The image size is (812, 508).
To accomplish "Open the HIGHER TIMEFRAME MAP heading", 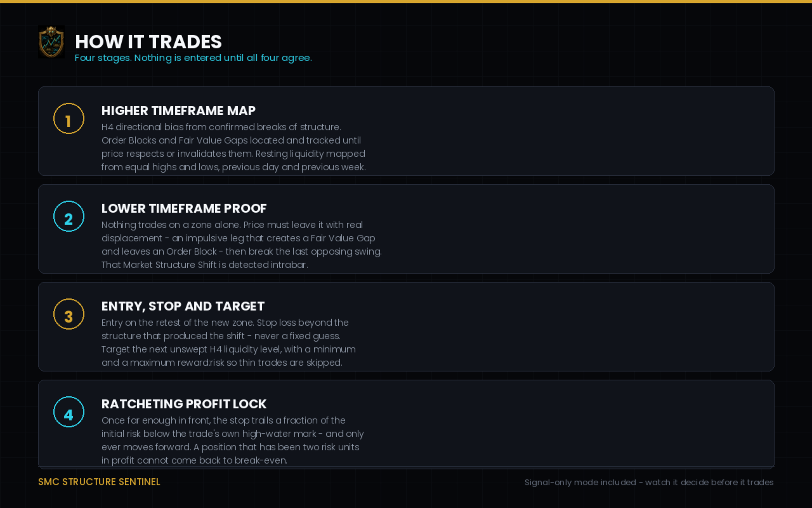I will 178,110.
